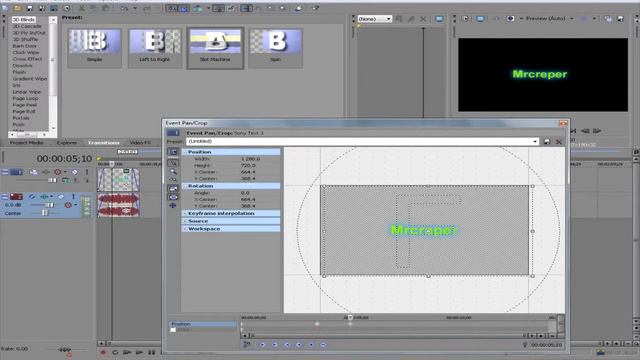Open the (None) trimmer dropdown
The height and width of the screenshot is (360, 640).
click(x=388, y=19)
